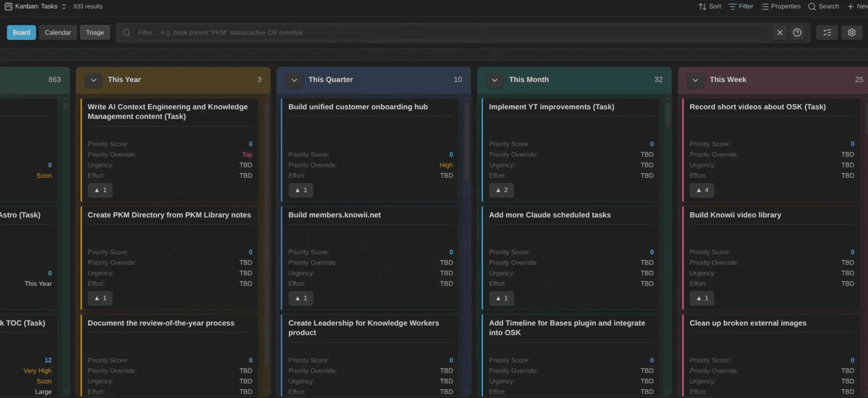868x398 pixels.
Task: Open the filter help question-mark icon
Action: click(x=797, y=33)
